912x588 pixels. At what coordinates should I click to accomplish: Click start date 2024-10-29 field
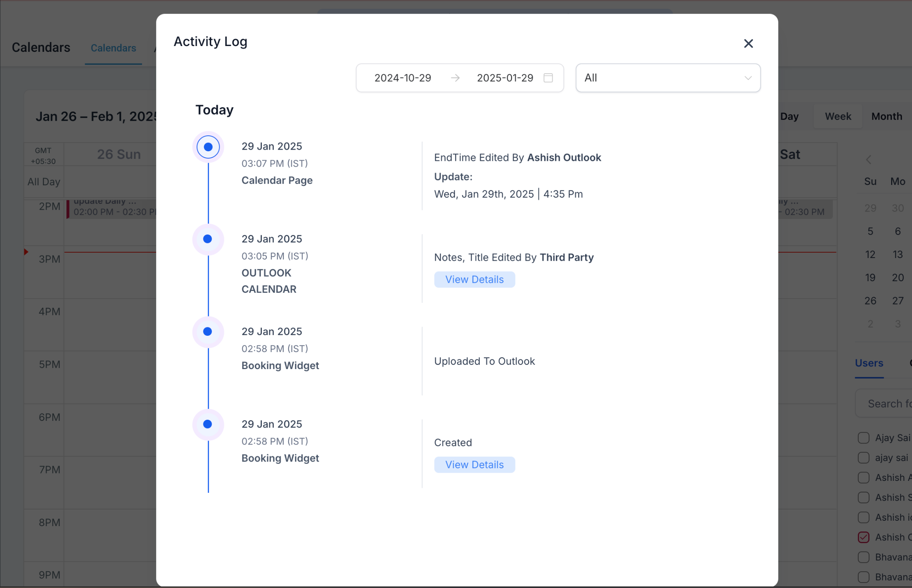(402, 78)
